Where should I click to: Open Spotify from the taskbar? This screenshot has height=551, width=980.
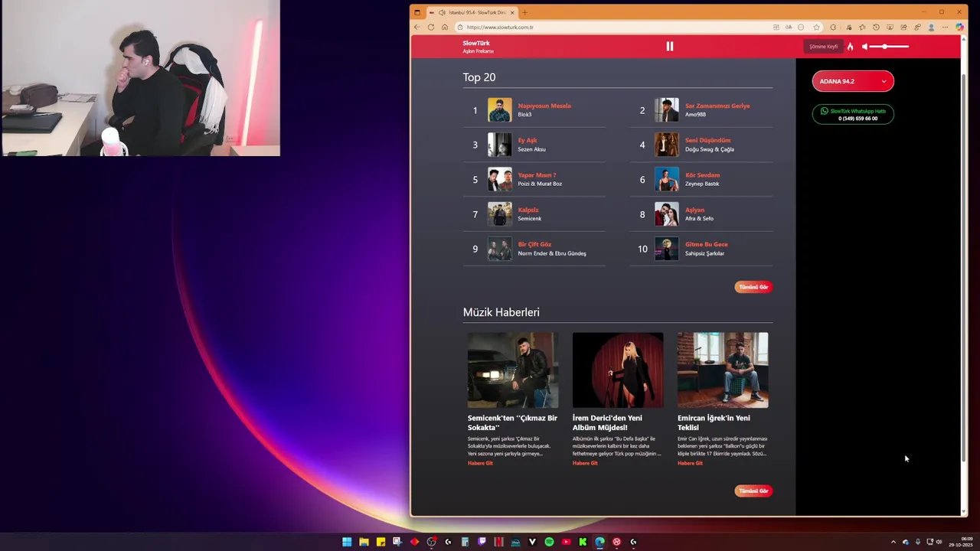click(549, 542)
